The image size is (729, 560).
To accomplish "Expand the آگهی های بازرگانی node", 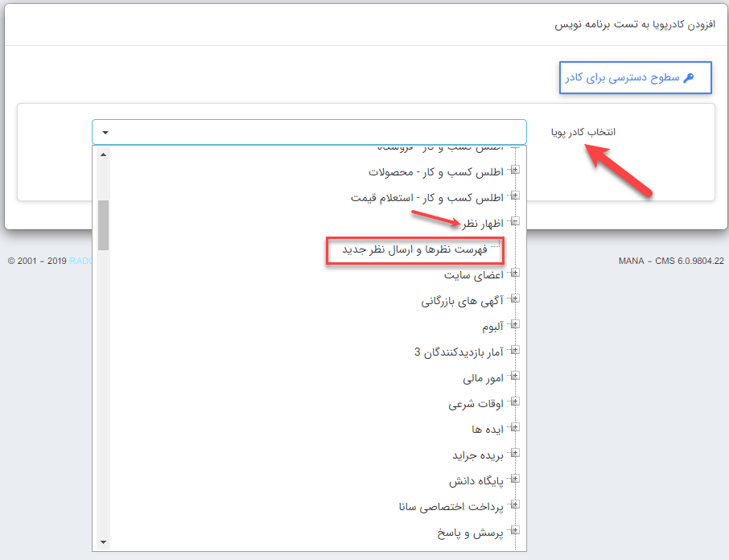I will click(515, 299).
